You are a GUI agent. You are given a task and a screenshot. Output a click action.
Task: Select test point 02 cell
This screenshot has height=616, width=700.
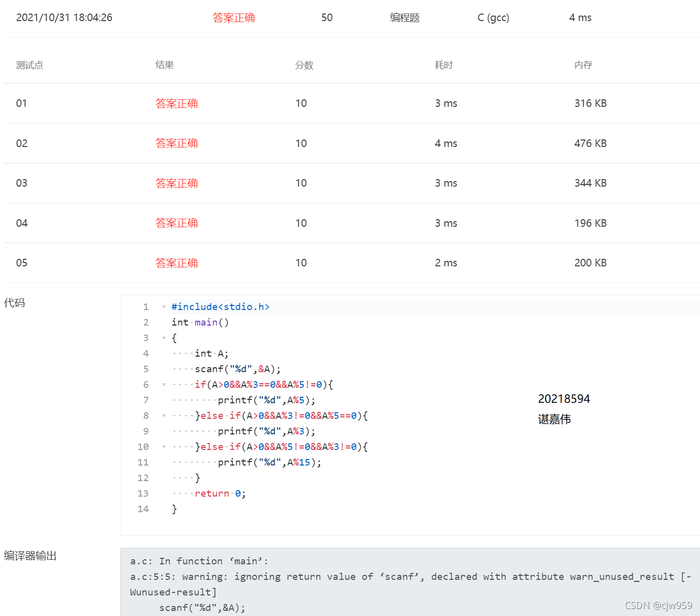click(x=22, y=143)
